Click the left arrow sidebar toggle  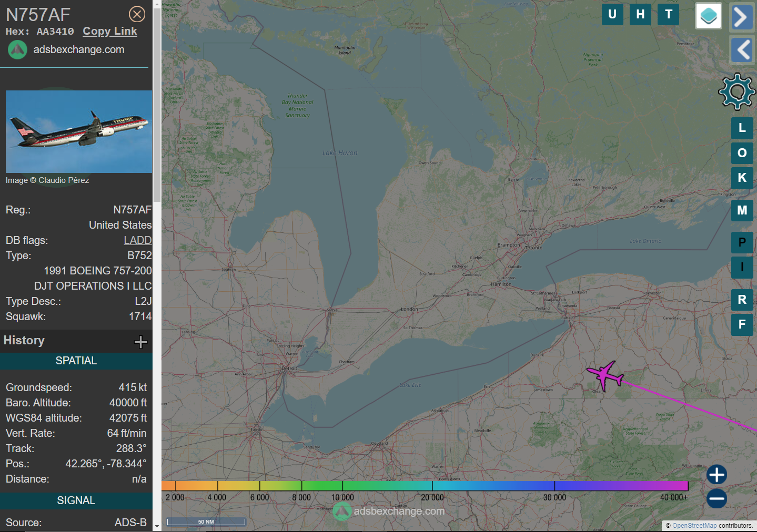[x=741, y=50]
